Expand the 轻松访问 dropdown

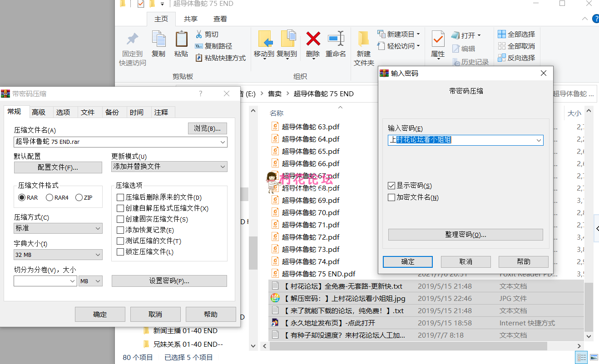[x=418, y=46]
